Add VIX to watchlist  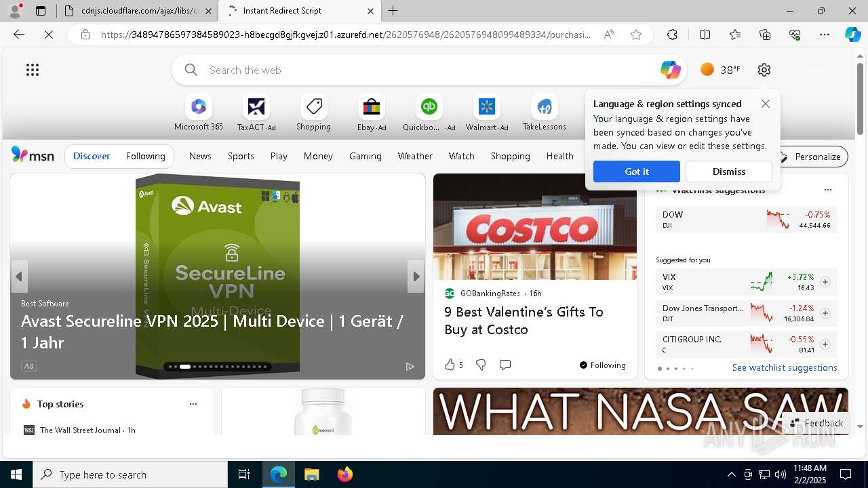[825, 282]
